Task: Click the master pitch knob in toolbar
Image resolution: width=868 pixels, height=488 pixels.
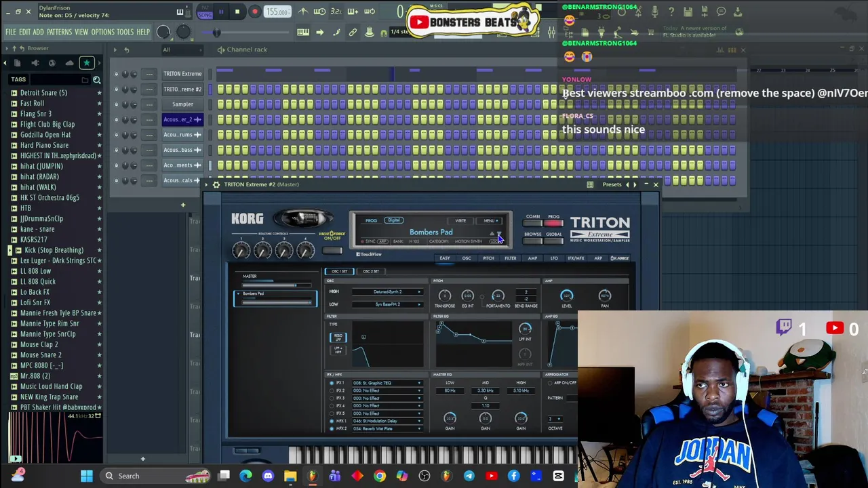Action: (183, 32)
